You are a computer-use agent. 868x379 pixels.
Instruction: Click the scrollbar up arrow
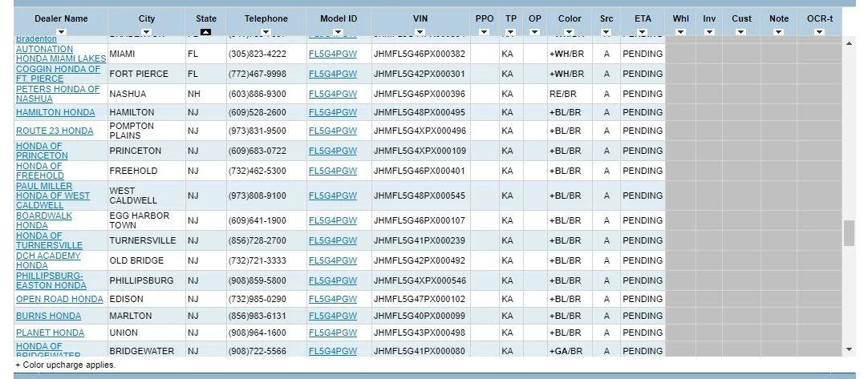850,43
